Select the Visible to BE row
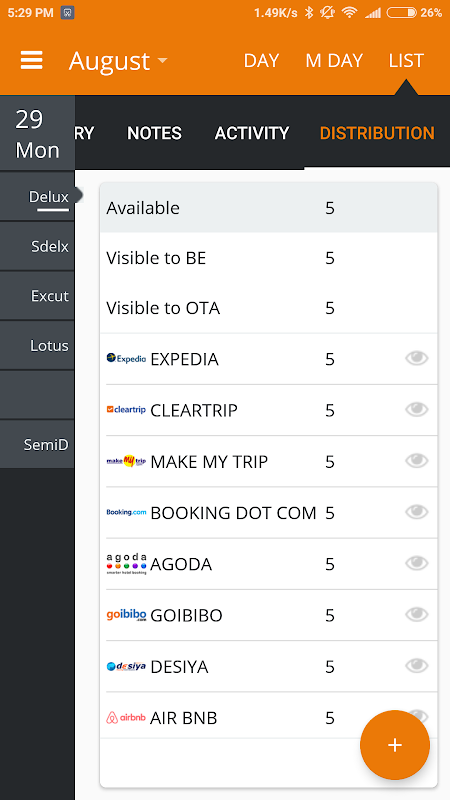Screen dimensions: 450x800 tap(269, 258)
